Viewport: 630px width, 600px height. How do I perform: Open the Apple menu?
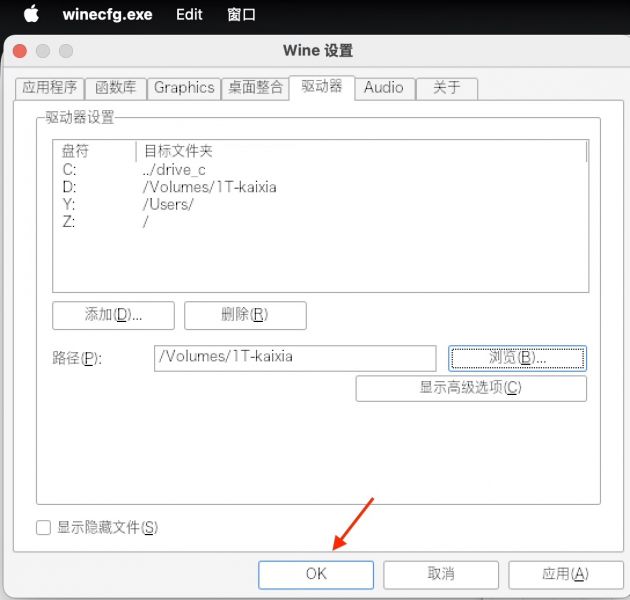pos(31,14)
